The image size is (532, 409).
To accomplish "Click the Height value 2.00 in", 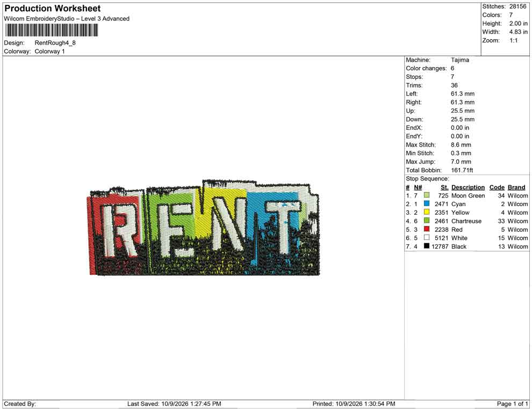I will 518,24.
